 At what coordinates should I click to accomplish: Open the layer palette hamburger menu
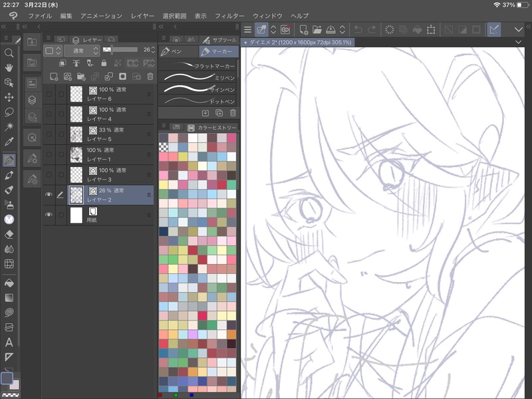(49, 38)
